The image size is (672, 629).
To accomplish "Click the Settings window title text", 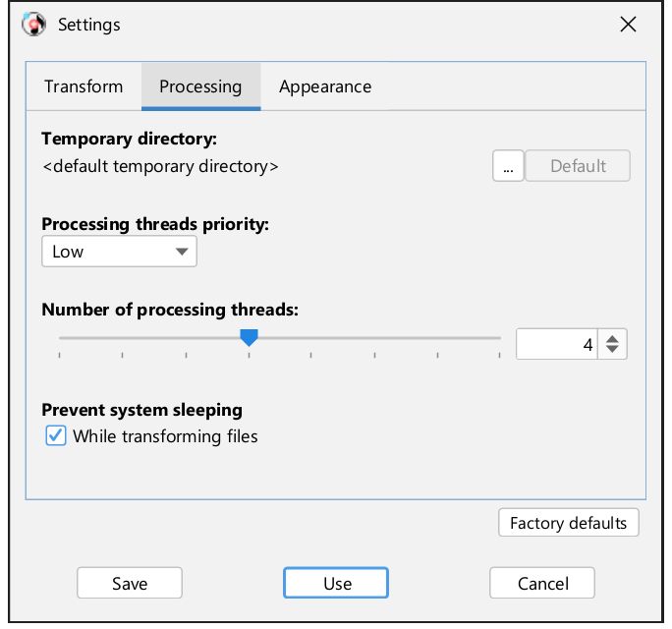I will 88,25.
